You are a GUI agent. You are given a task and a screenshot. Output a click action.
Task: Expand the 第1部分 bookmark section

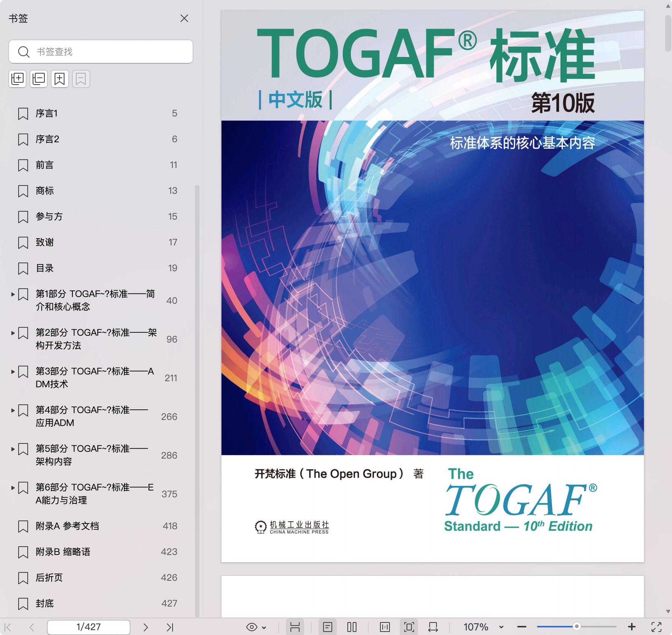pos(13,294)
